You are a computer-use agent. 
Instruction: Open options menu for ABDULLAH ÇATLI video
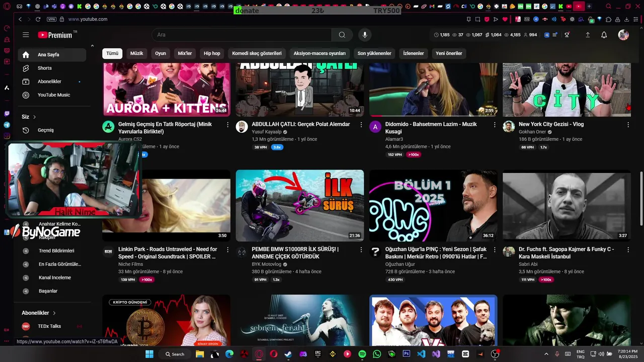[361, 125]
